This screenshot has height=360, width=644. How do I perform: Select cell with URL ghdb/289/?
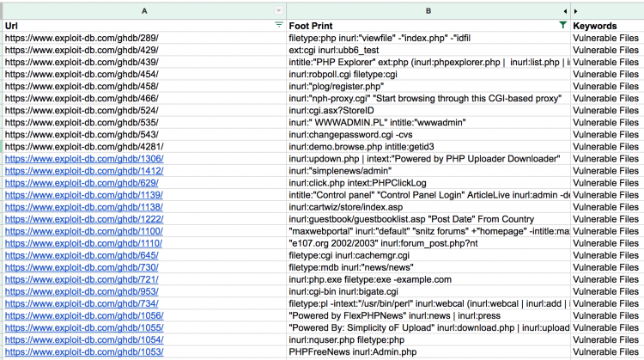click(x=144, y=38)
